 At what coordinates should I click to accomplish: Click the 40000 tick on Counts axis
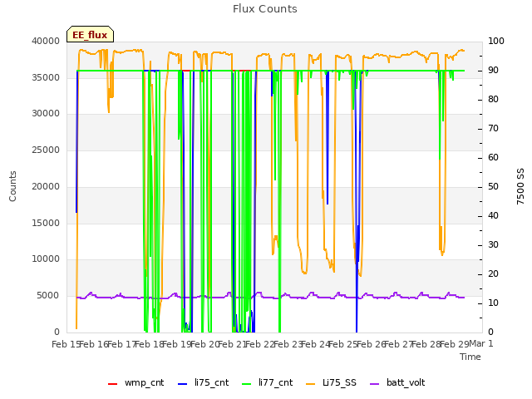coord(46,41)
